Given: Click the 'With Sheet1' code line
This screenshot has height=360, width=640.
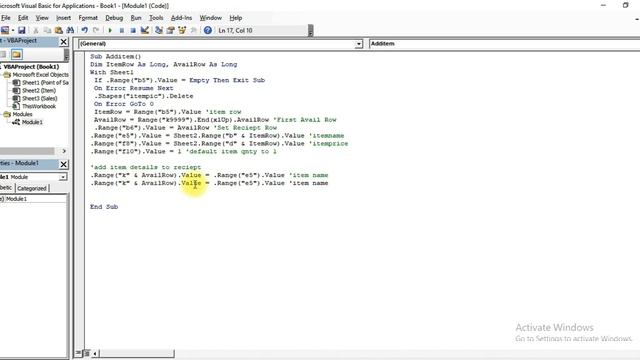Looking at the screenshot, I should tap(112, 72).
